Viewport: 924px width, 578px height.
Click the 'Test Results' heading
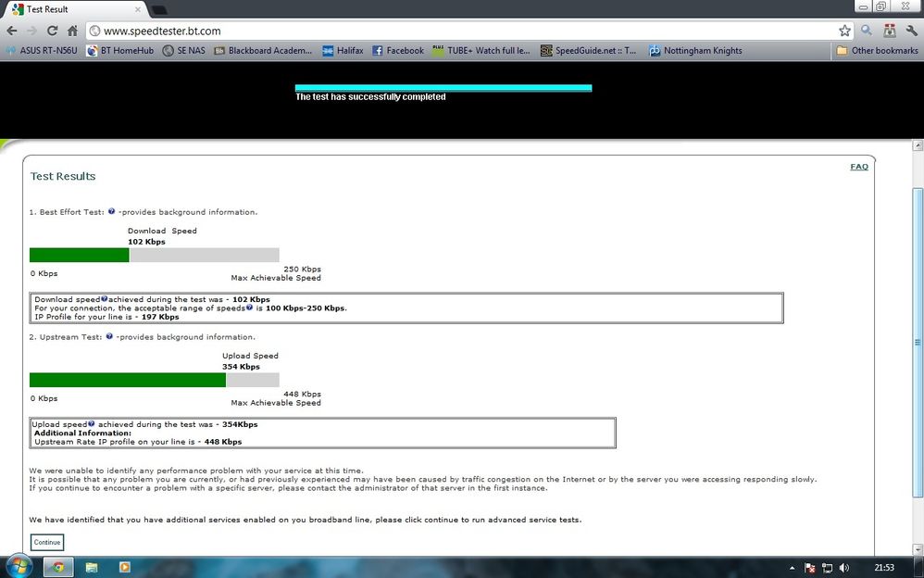pyautogui.click(x=63, y=176)
